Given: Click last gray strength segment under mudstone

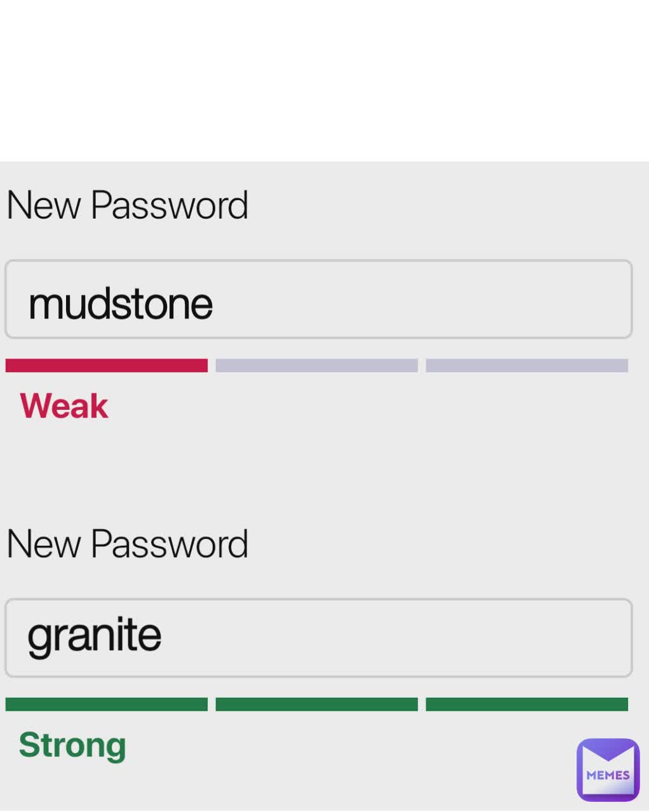Looking at the screenshot, I should point(527,365).
